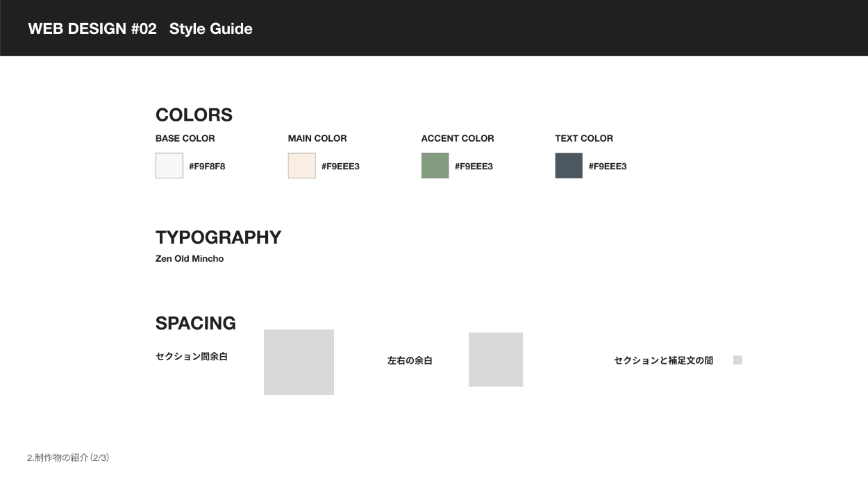The image size is (868, 488).
Task: Pick the green accent color swatch
Action: (435, 166)
